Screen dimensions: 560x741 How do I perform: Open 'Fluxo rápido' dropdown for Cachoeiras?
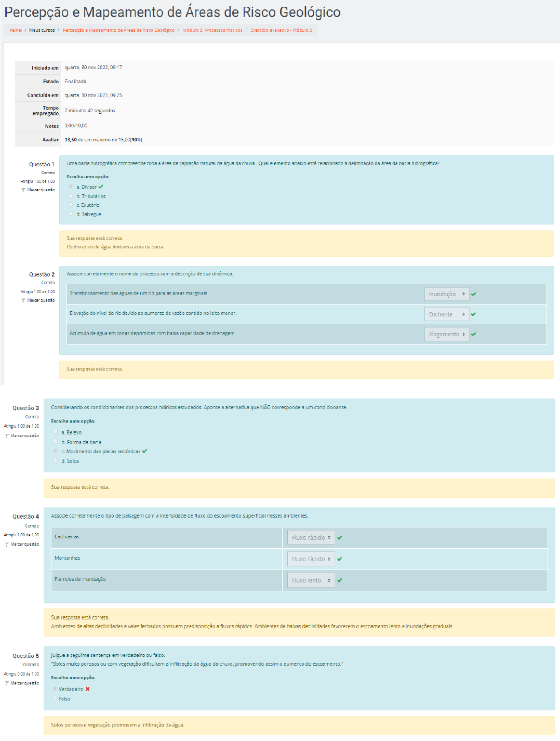coord(311,538)
